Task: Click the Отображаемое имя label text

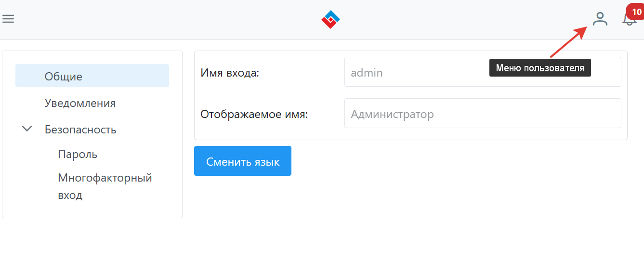Action: click(254, 115)
